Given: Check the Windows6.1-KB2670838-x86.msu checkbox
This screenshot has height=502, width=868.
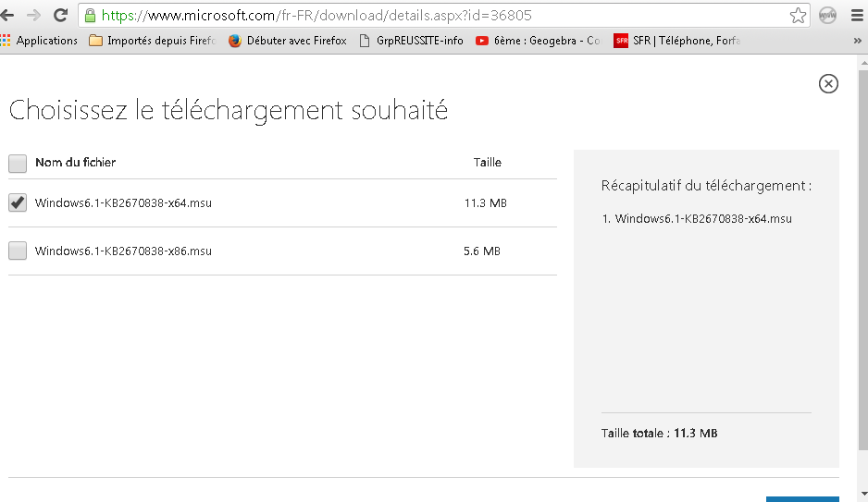Looking at the screenshot, I should (x=18, y=251).
